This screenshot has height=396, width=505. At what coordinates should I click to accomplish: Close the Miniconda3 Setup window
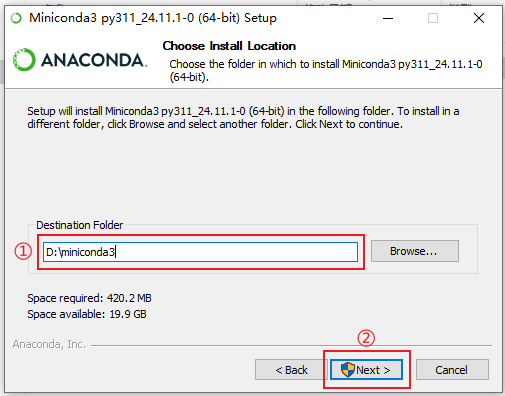click(x=479, y=18)
